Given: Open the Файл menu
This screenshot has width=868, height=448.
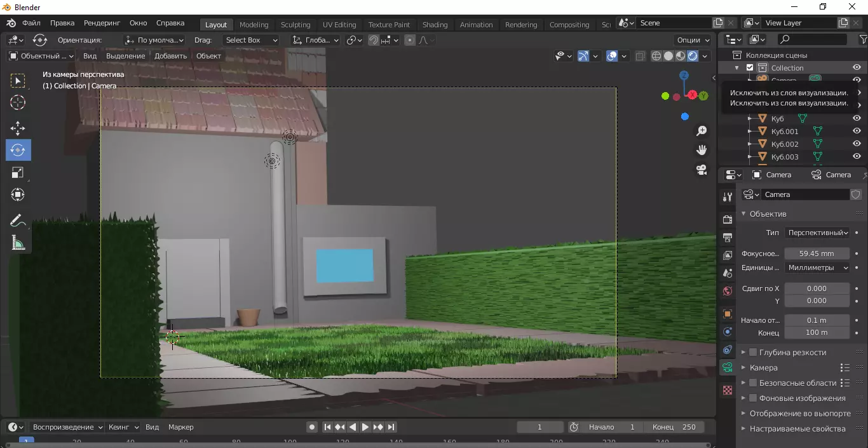Looking at the screenshot, I should tap(31, 23).
